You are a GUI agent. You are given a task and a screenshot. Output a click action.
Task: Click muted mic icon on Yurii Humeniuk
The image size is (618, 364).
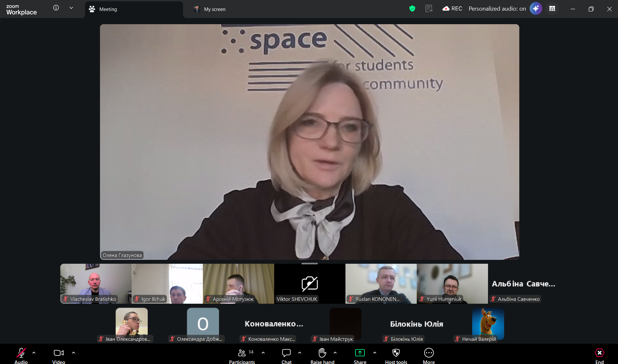pyautogui.click(x=422, y=299)
